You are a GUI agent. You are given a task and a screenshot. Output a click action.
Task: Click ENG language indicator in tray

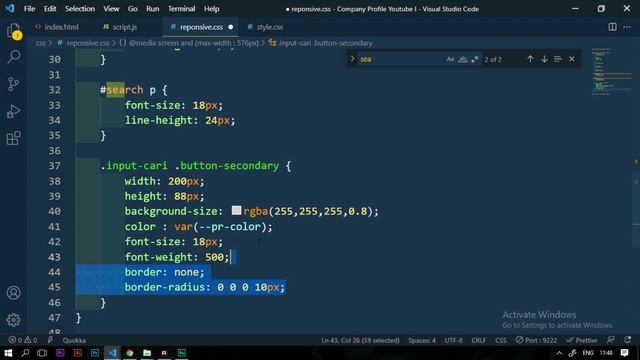(x=588, y=353)
